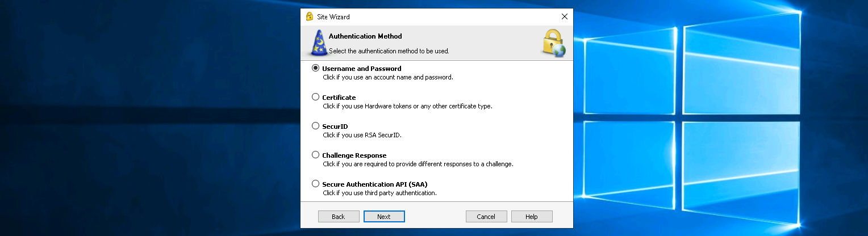Screen dimensions: 868x236
Task: Cancel the Site Wizard
Action: (x=486, y=217)
